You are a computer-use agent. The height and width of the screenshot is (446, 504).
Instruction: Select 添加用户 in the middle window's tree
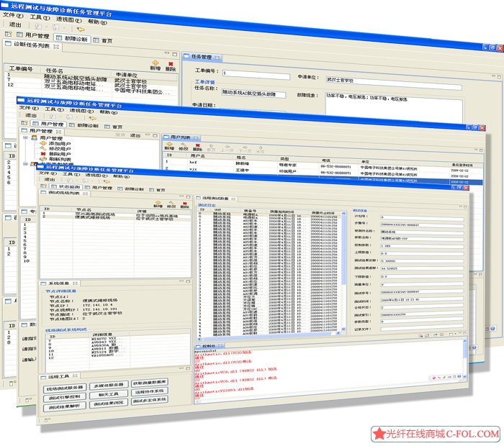(x=60, y=144)
